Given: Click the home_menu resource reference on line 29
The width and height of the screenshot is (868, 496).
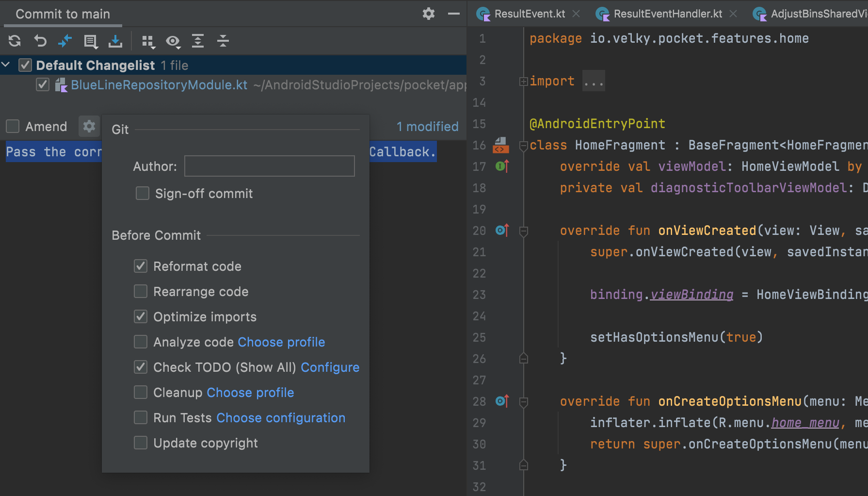Looking at the screenshot, I should [x=805, y=423].
